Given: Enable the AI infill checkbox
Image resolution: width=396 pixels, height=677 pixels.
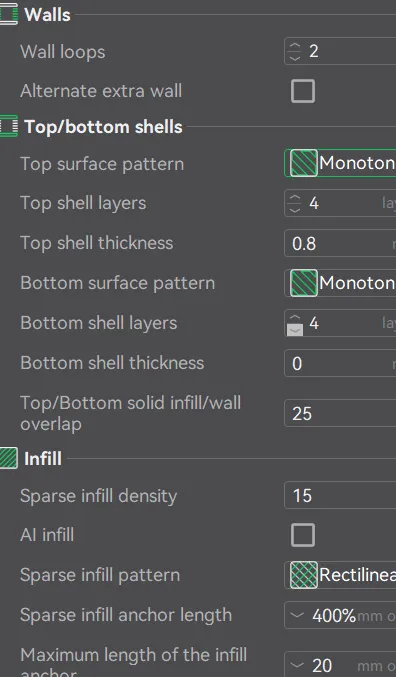Looking at the screenshot, I should pyautogui.click(x=303, y=535).
